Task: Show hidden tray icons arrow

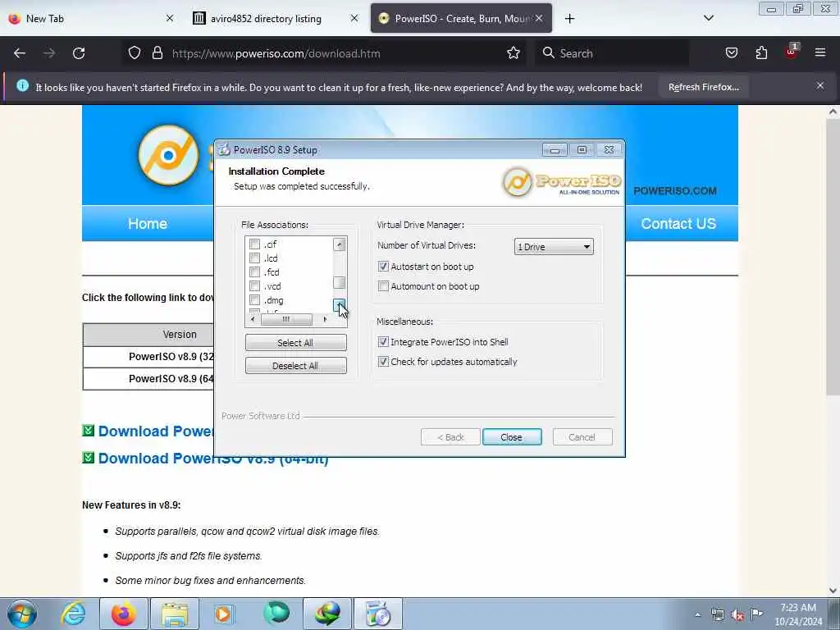Action: [x=697, y=615]
